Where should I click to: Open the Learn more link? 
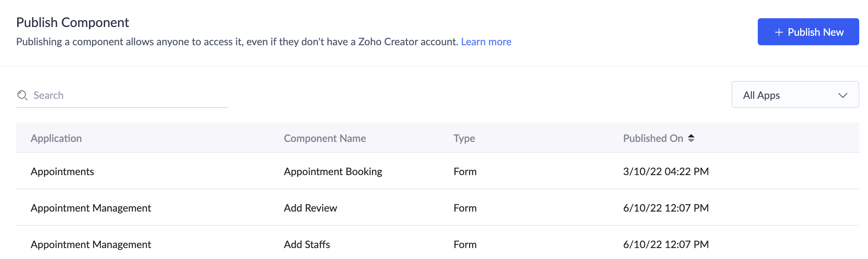pos(486,42)
